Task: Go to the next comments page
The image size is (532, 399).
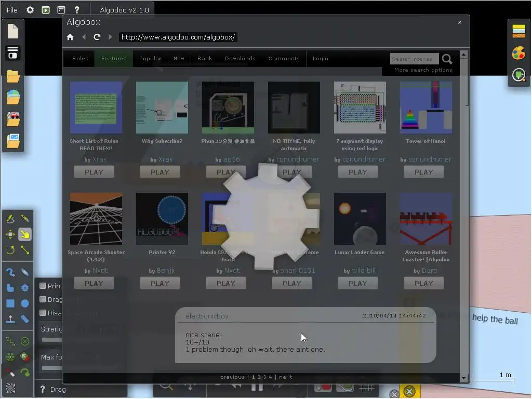Action: pyautogui.click(x=286, y=377)
